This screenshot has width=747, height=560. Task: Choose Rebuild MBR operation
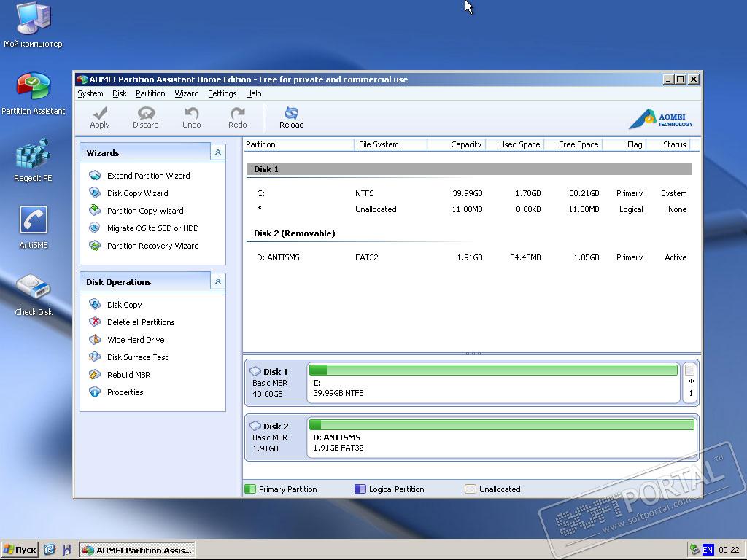[128, 375]
